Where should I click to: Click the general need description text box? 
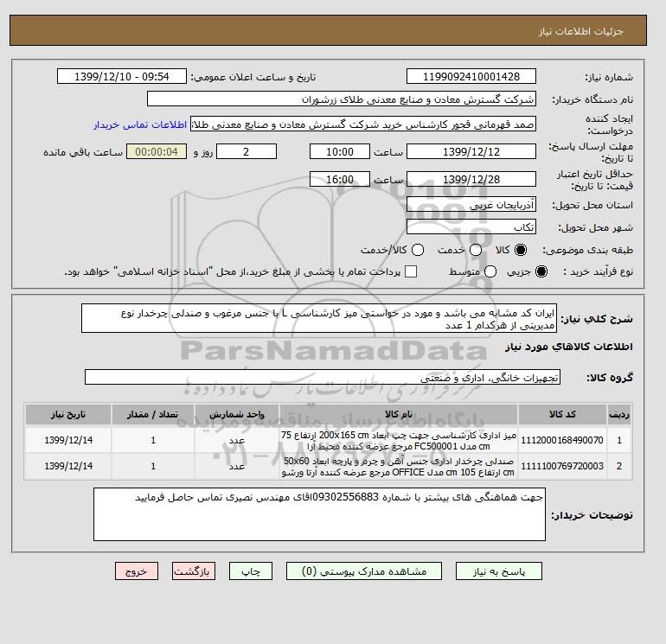tap(319, 318)
